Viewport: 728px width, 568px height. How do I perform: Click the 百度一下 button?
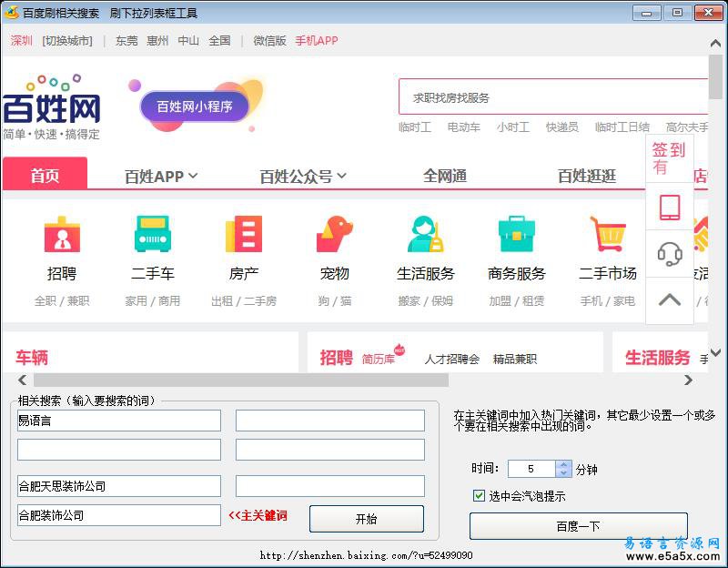(x=578, y=526)
